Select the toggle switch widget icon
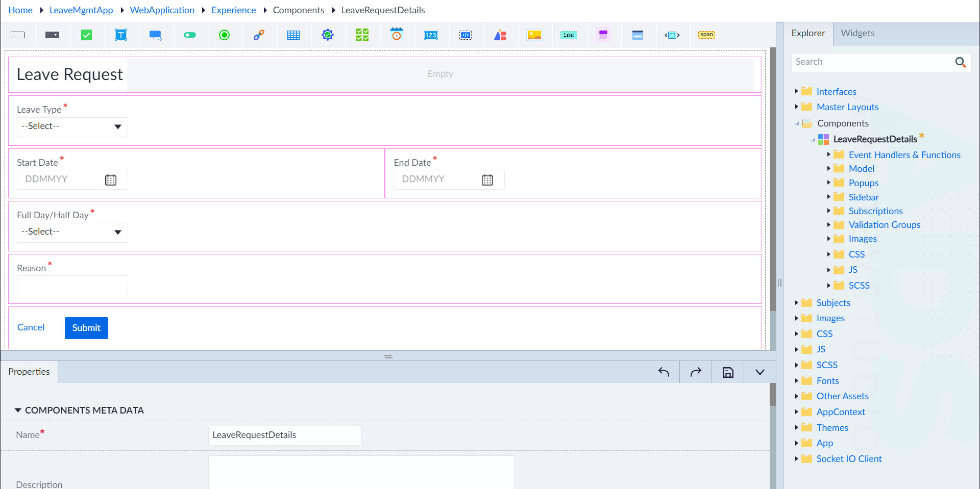 pos(190,35)
